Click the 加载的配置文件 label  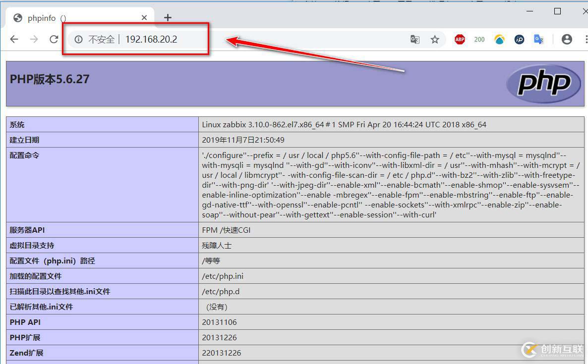36,276
